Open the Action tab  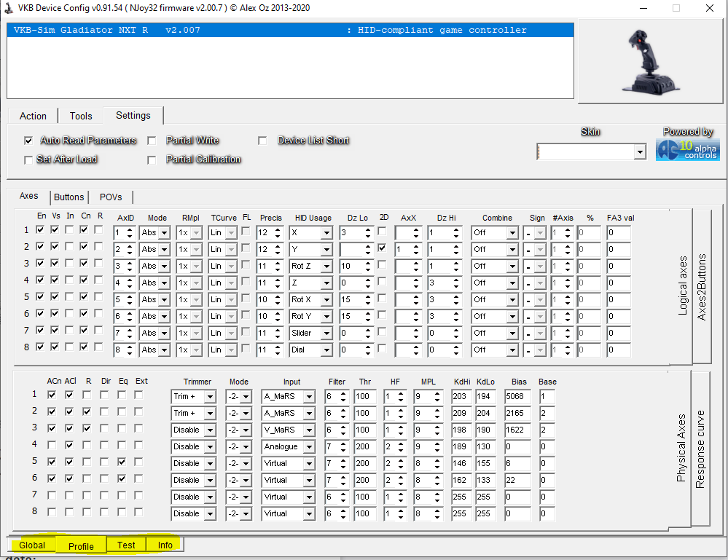tap(33, 116)
